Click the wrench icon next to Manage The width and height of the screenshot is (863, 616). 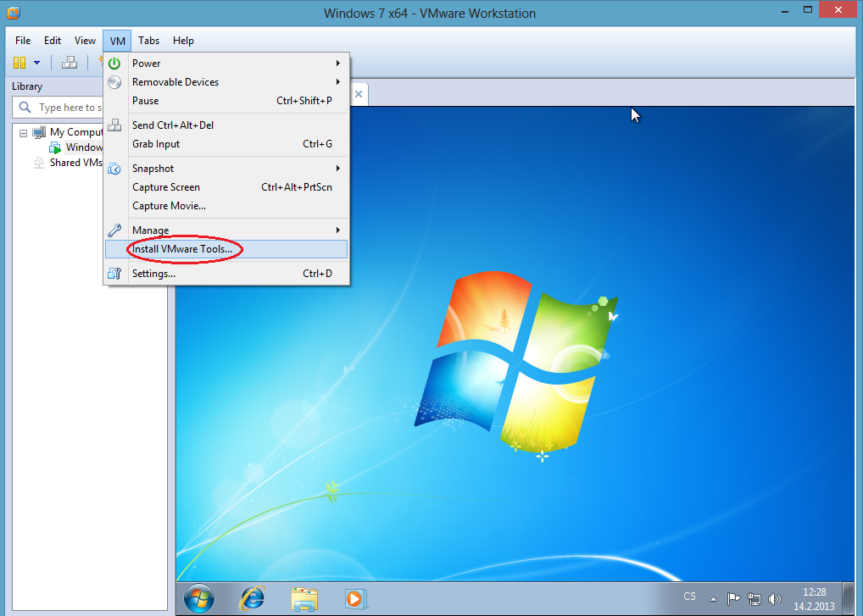point(114,230)
